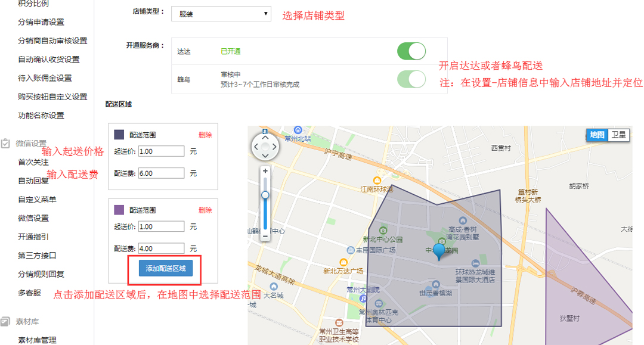Click the dark blue delivery range color swatch

tap(119, 135)
